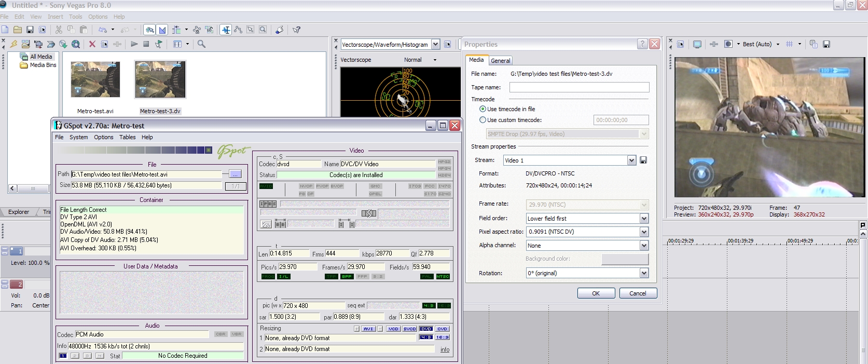Viewport: 868px width, 364px height.
Task: Select the Envelope Edit tool icon
Action: click(x=238, y=30)
